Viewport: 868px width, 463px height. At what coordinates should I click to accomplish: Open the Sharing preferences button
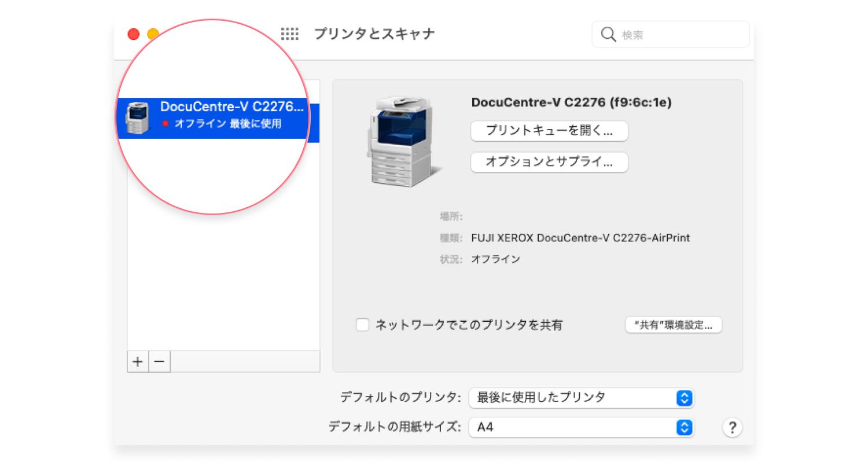674,325
